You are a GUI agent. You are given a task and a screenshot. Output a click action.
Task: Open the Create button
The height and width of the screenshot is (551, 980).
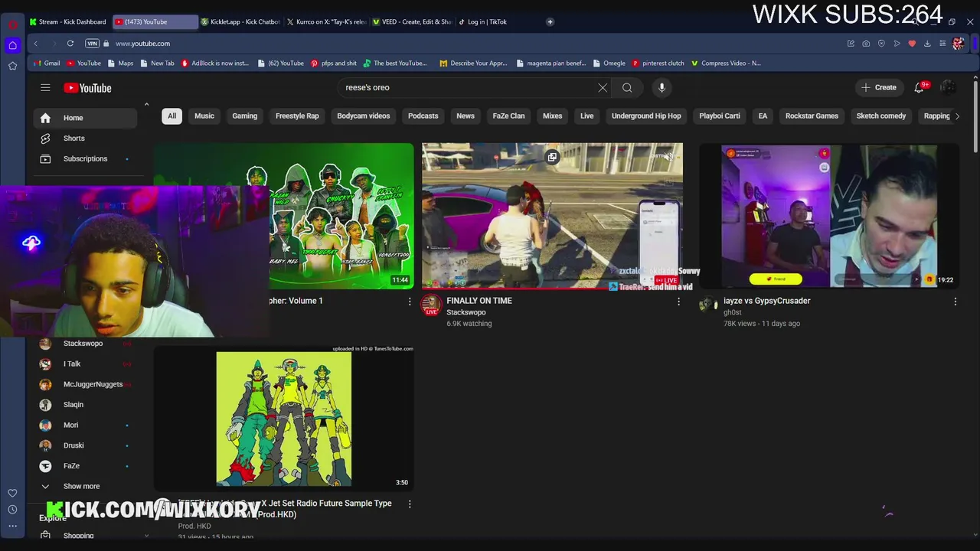(878, 88)
